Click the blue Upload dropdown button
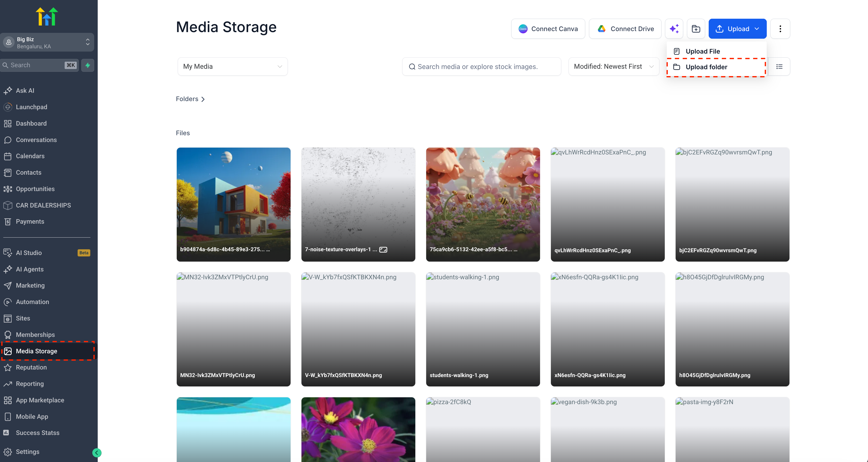 (737, 29)
